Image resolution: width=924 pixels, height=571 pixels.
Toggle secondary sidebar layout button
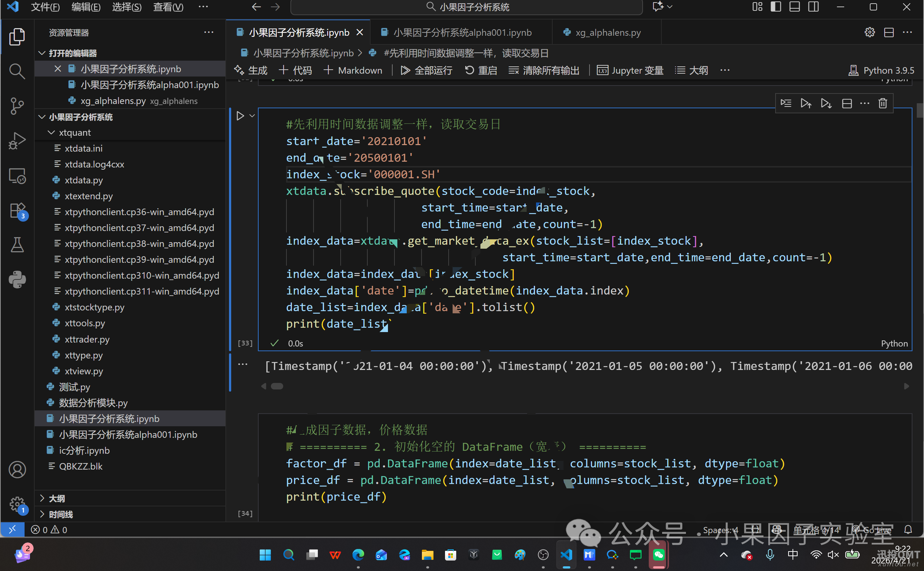point(813,7)
